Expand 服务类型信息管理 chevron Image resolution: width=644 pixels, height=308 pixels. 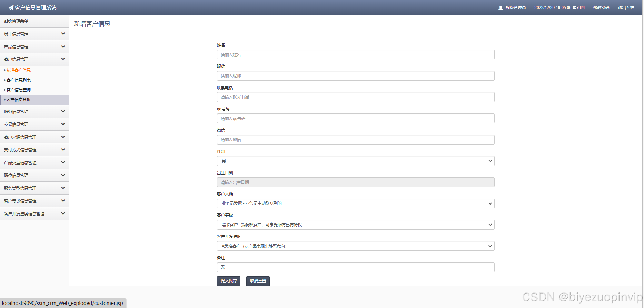pyautogui.click(x=63, y=188)
